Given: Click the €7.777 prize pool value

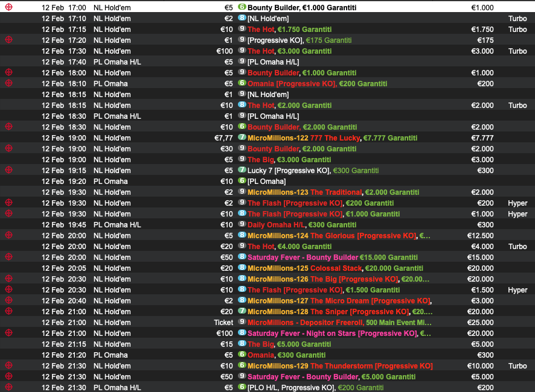Looking at the screenshot, I should (x=482, y=138).
